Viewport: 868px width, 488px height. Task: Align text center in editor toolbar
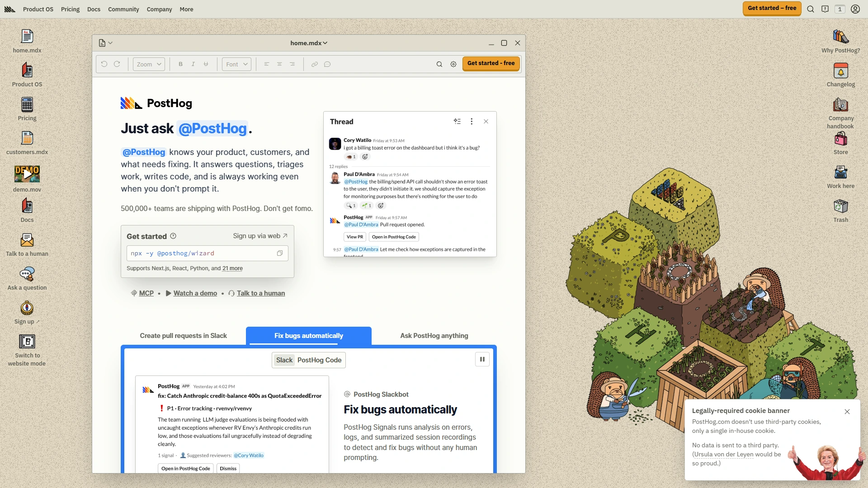click(x=279, y=64)
